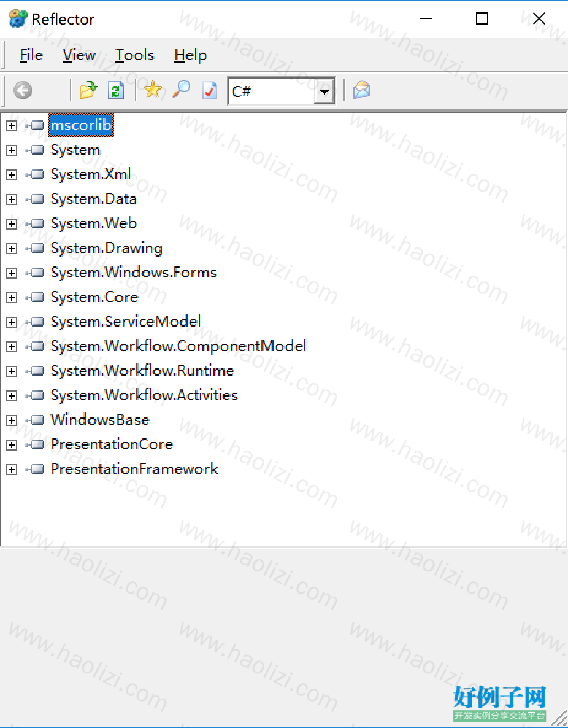Click the System.Web assembly icon
This screenshot has height=728, width=568.
(x=35, y=224)
